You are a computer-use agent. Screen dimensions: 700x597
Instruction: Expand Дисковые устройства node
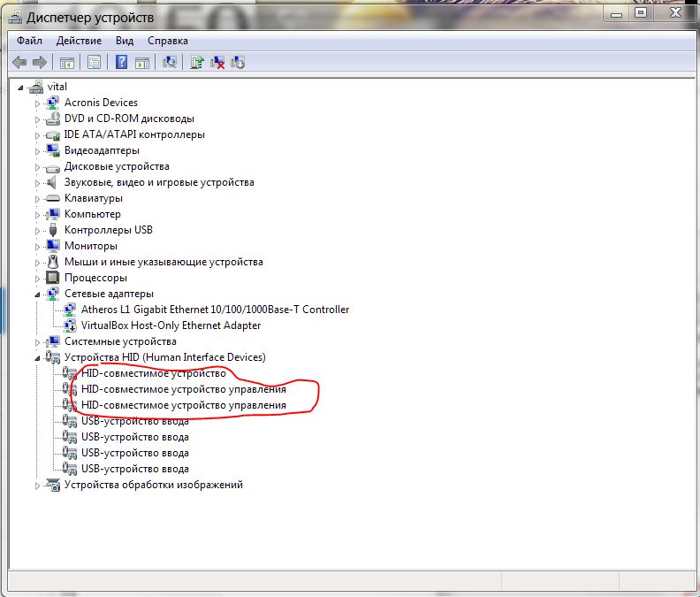37,167
